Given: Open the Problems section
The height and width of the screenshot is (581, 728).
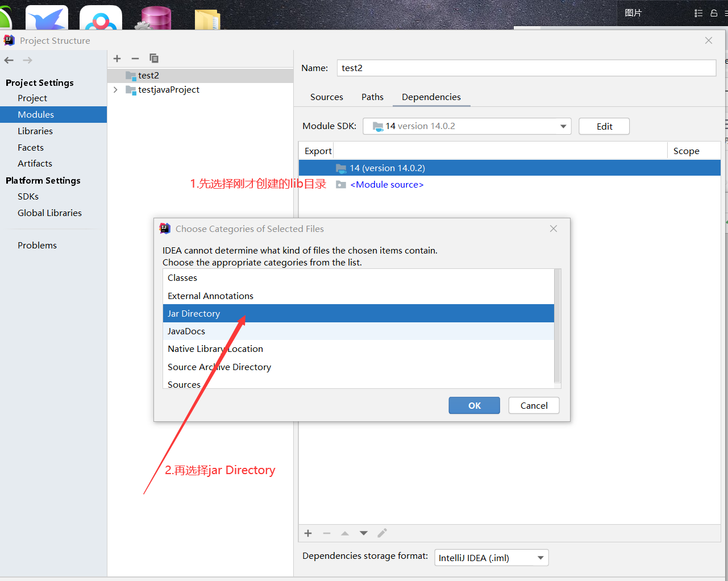Looking at the screenshot, I should coord(37,246).
